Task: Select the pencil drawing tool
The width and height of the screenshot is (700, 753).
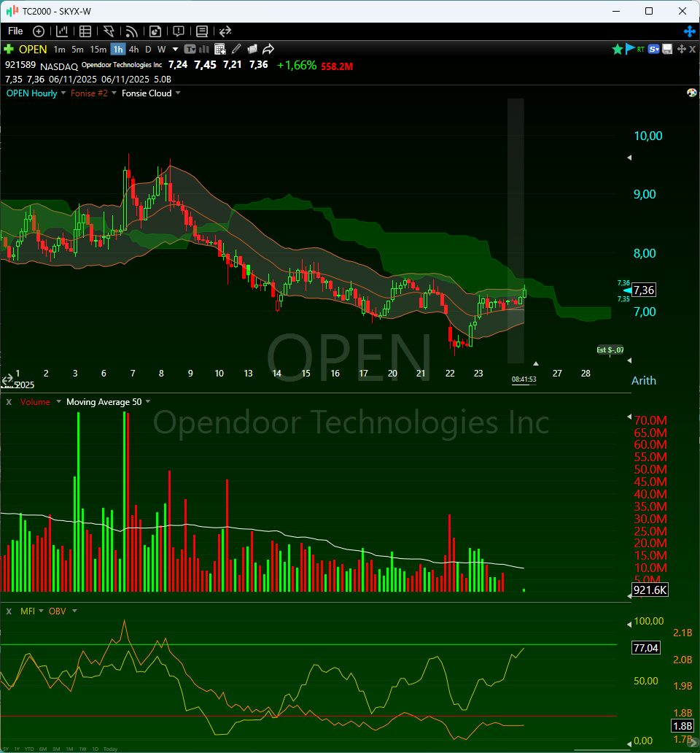Action: tap(236, 49)
